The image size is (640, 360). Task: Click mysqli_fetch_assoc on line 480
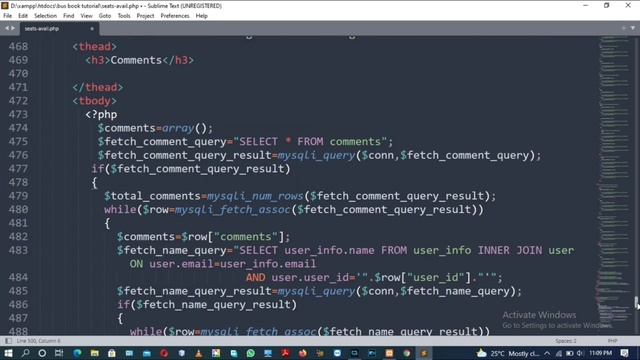point(233,209)
